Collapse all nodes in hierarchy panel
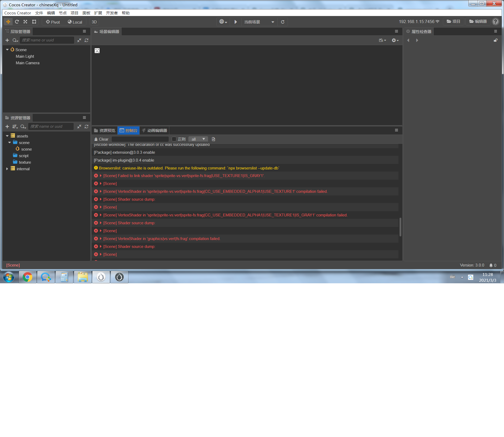This screenshot has width=504, height=437. pos(79,40)
